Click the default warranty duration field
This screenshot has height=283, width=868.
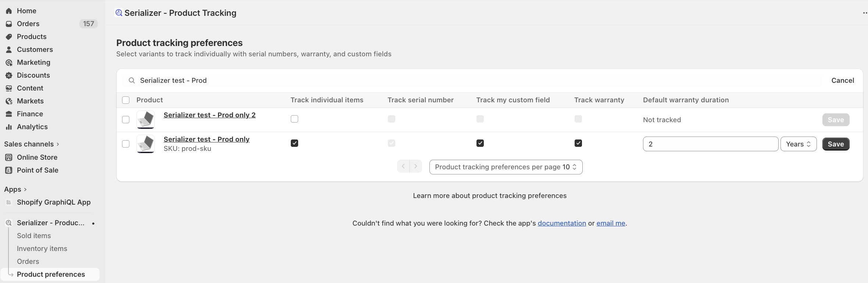point(710,144)
